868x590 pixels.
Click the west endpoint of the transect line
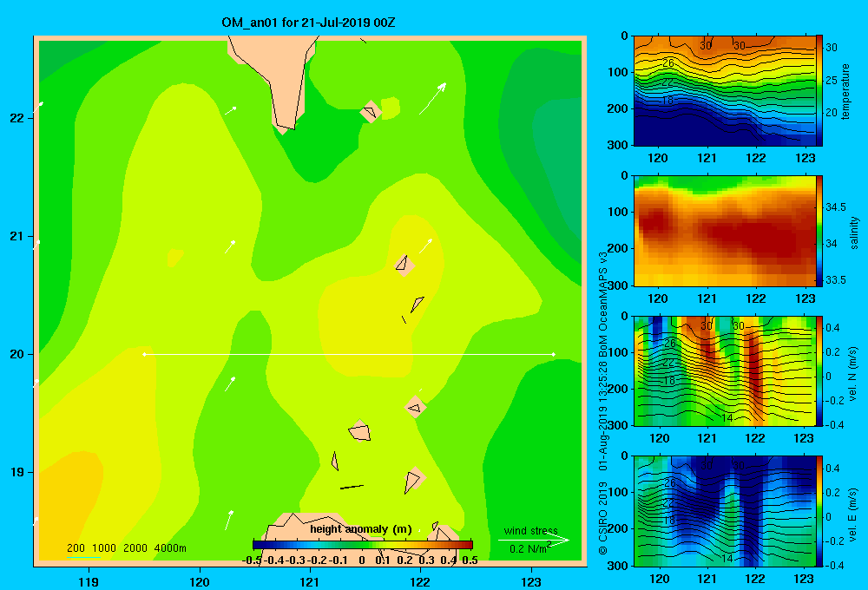144,354
